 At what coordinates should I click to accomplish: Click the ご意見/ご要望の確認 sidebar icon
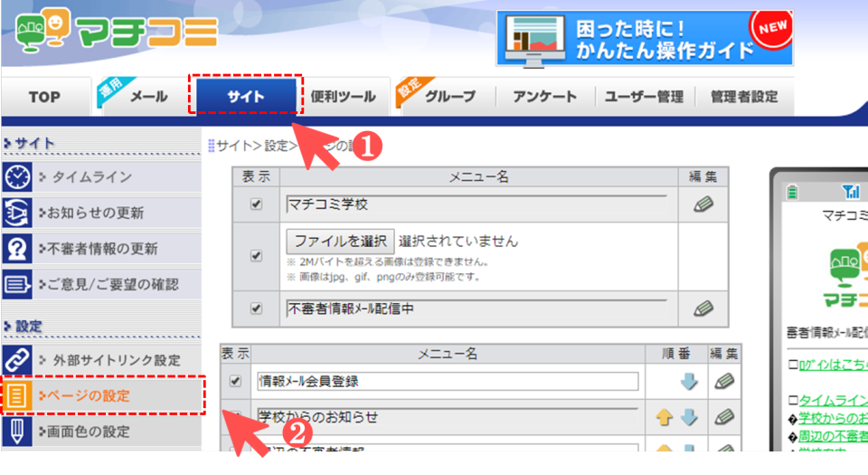pyautogui.click(x=17, y=284)
